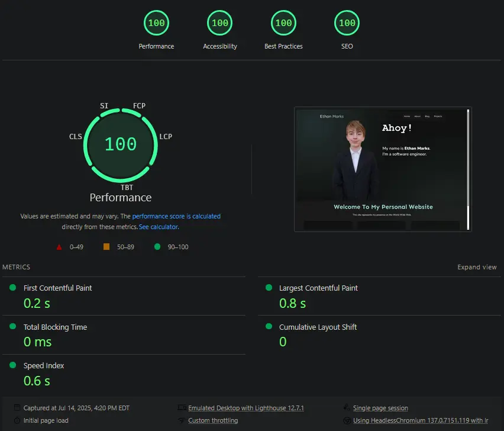Screen dimensions: 504x431
Task: Click the 0.8 s LCP value
Action: [292, 303]
